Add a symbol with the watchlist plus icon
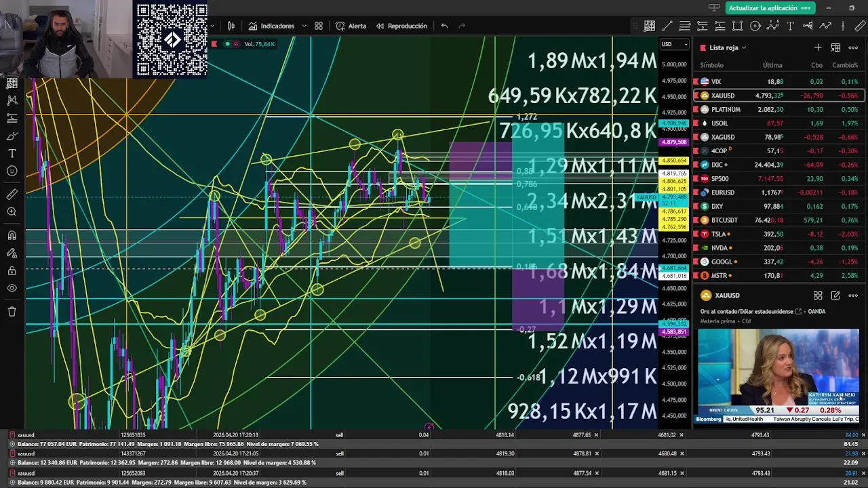 tap(818, 47)
